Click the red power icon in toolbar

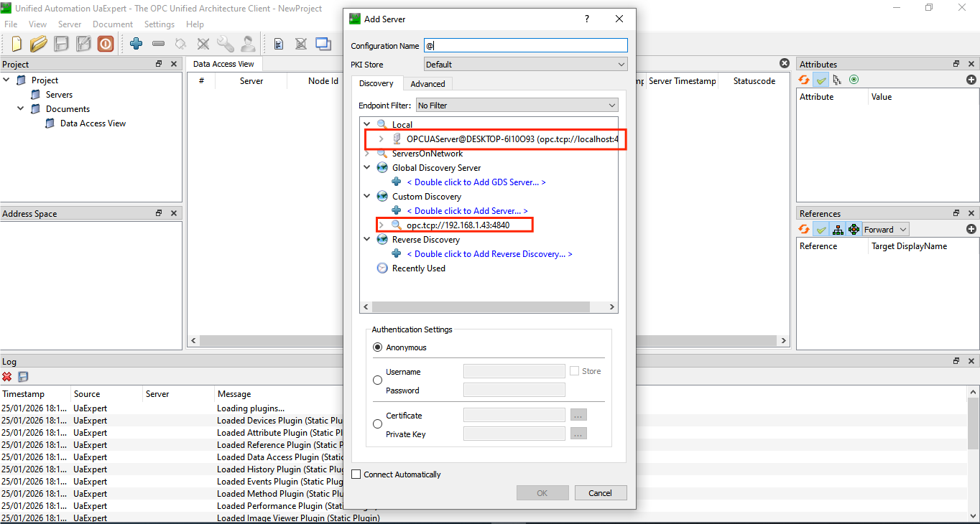tap(106, 44)
